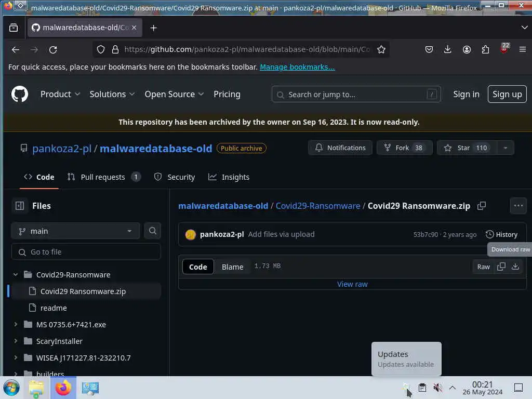The height and width of the screenshot is (399, 532).
Task: Open a new browser tab
Action: [x=153, y=28]
